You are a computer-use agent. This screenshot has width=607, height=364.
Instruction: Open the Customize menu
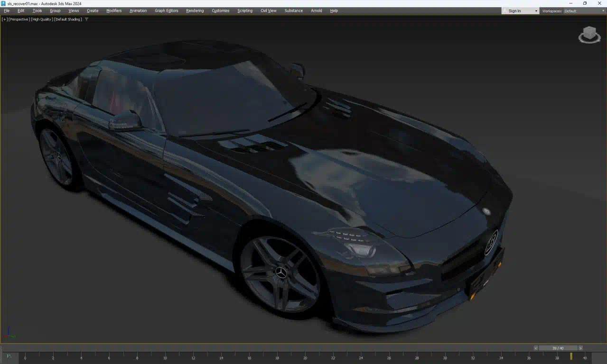click(x=220, y=10)
